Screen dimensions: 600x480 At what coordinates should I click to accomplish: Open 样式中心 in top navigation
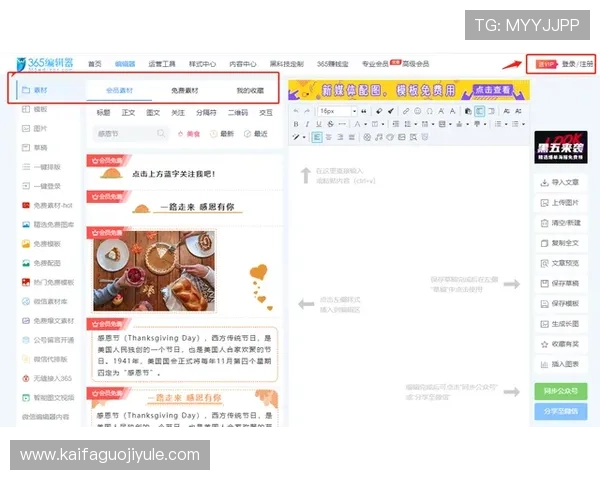coord(202,64)
